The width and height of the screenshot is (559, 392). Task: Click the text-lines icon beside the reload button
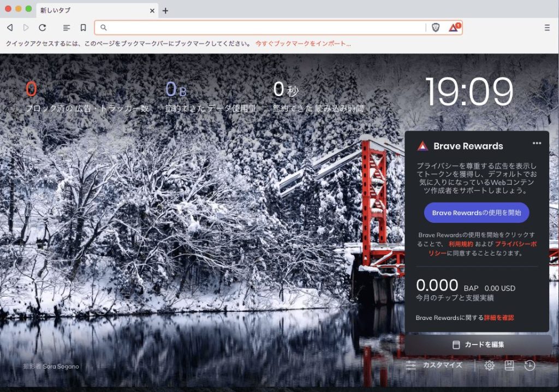[x=66, y=27]
